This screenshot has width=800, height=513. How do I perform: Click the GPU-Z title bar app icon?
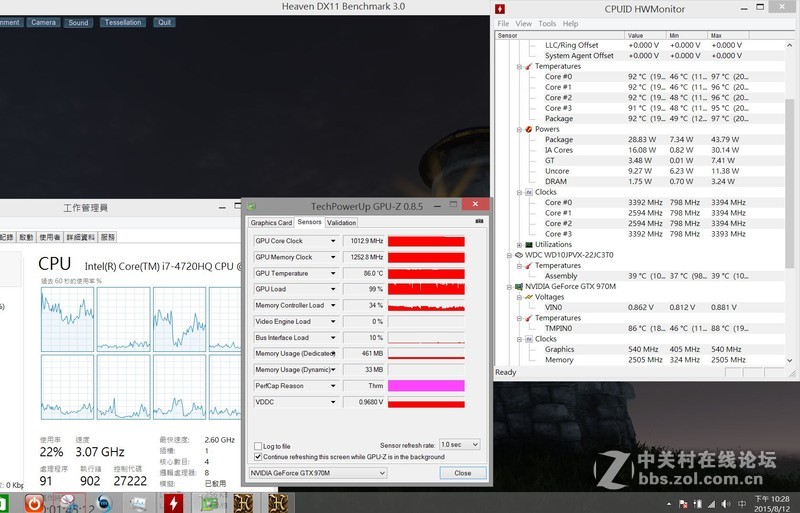(x=251, y=206)
